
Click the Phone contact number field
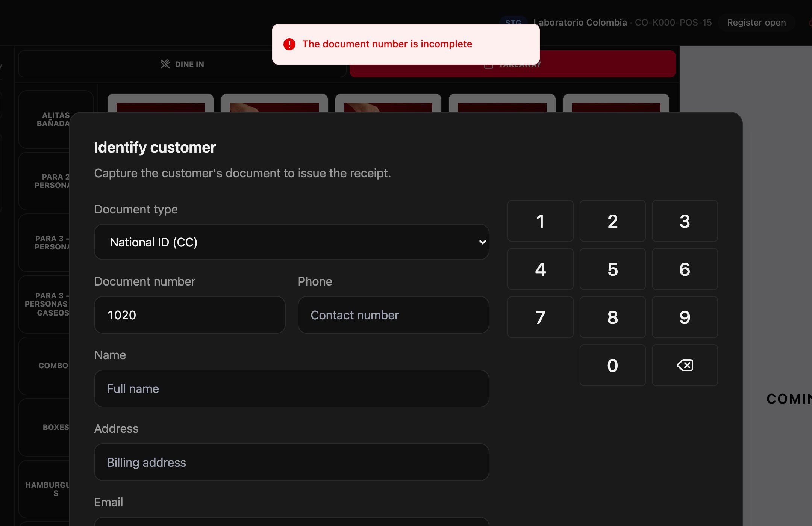[393, 315]
